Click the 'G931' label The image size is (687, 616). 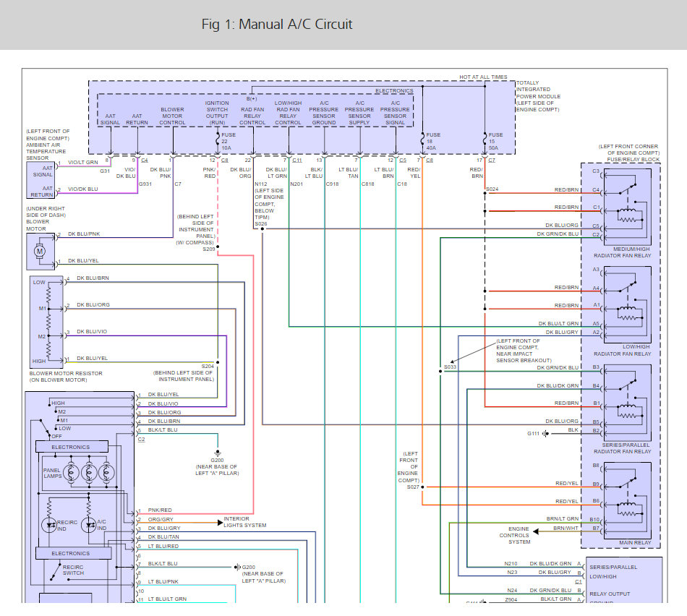pyautogui.click(x=145, y=184)
